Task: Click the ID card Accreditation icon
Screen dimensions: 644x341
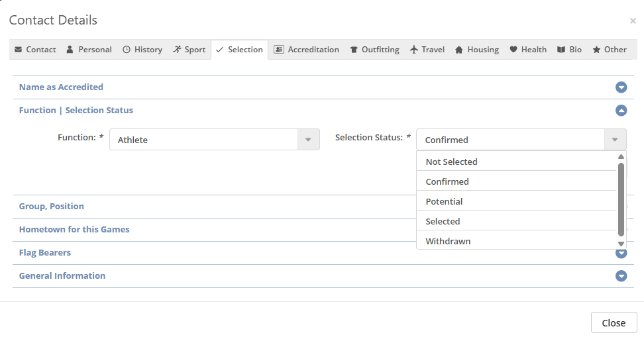Action: tap(279, 50)
